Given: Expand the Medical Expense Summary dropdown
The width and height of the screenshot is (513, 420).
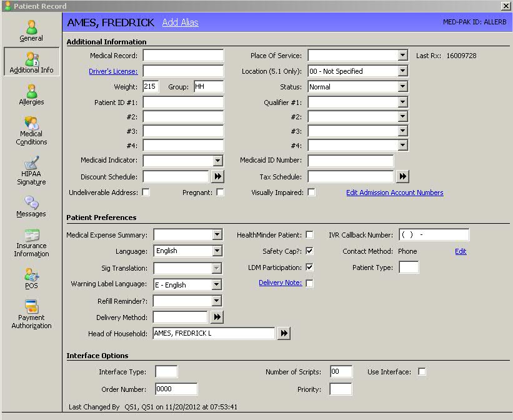Looking at the screenshot, I should 217,234.
